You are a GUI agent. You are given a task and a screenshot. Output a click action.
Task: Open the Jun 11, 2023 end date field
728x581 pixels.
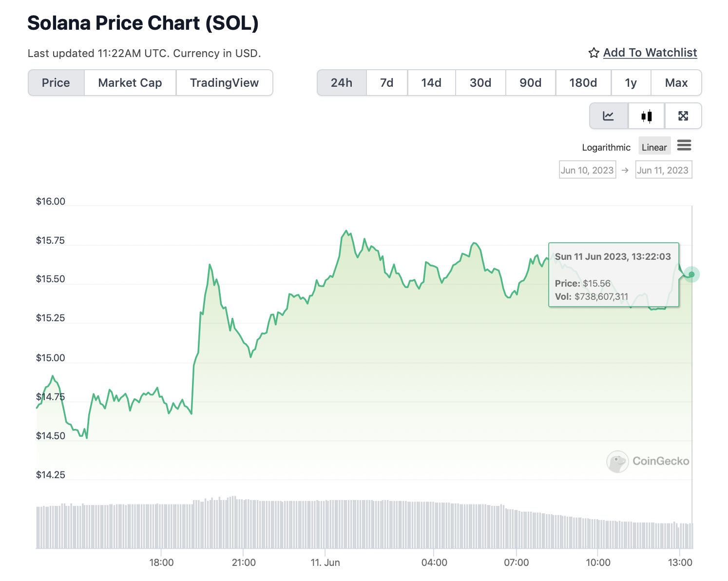(x=663, y=170)
